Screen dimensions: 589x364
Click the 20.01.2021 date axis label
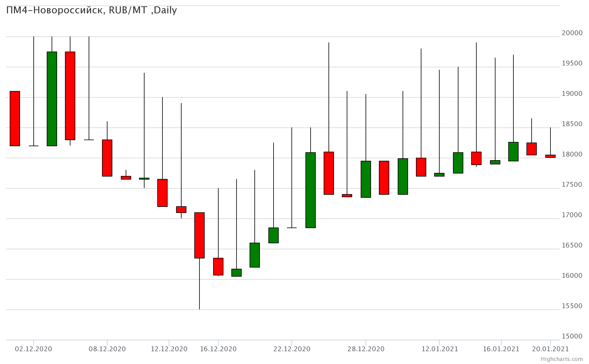tap(550, 349)
